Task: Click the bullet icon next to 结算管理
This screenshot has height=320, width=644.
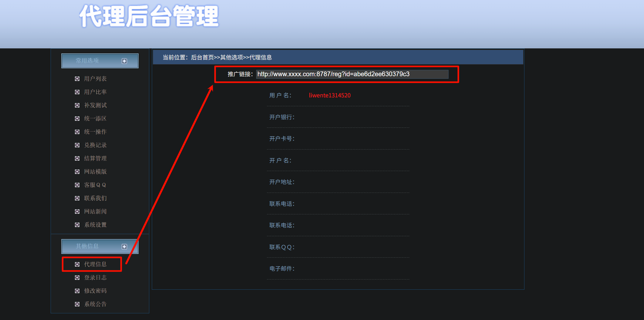Action: coord(77,158)
